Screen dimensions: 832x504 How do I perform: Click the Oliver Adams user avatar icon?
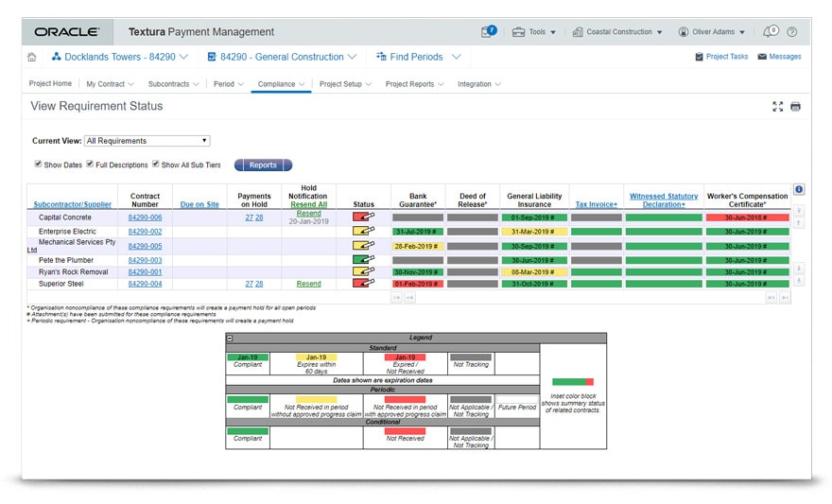point(684,32)
